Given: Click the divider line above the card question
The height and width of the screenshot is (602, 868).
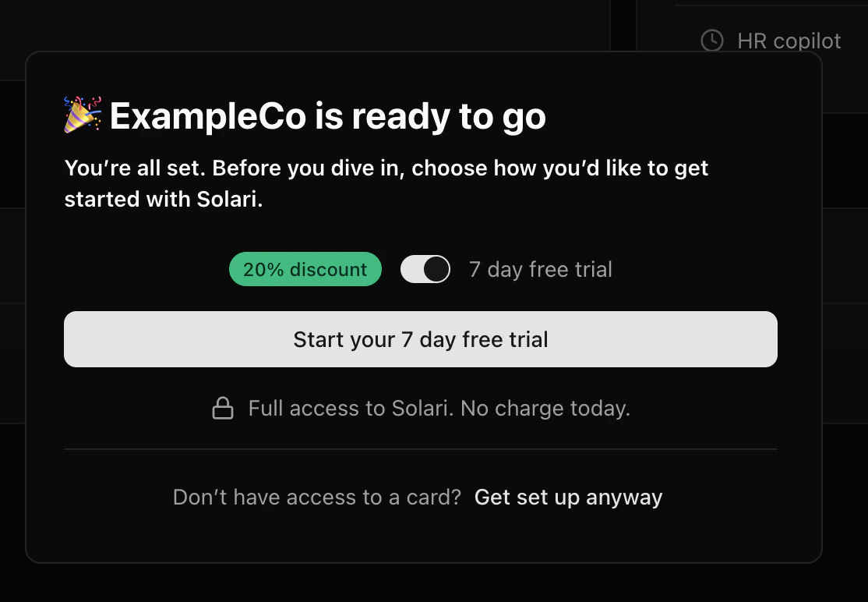Looking at the screenshot, I should tap(421, 449).
